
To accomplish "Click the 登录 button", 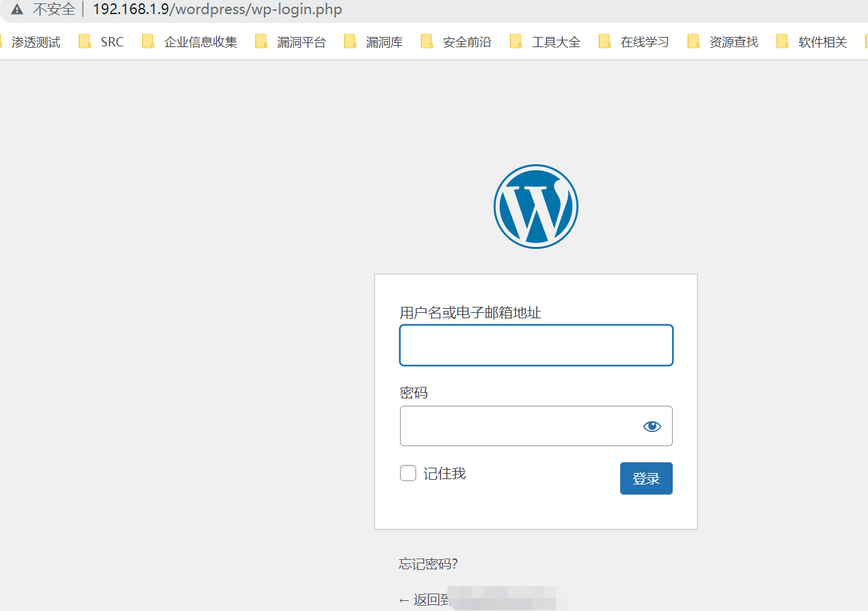I will coord(646,478).
